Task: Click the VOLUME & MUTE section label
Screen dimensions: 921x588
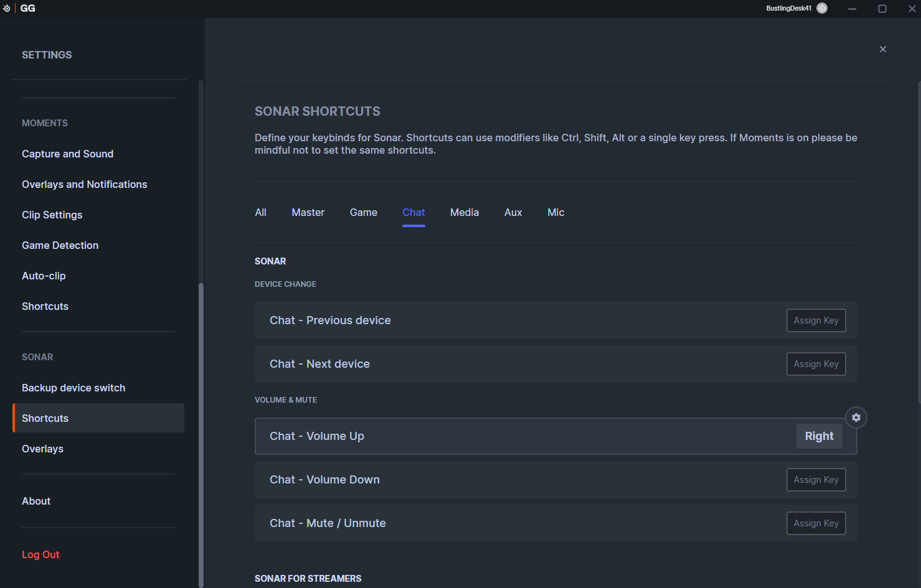Action: coord(286,400)
